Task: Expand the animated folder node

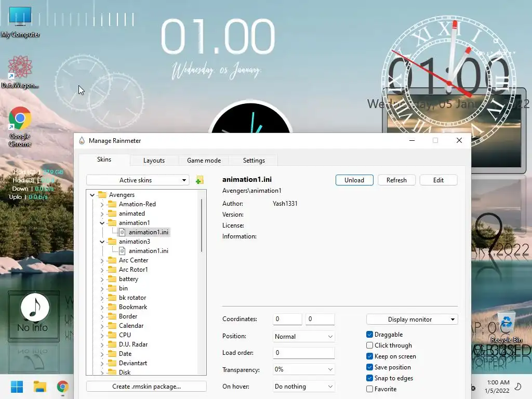Action: (x=102, y=214)
